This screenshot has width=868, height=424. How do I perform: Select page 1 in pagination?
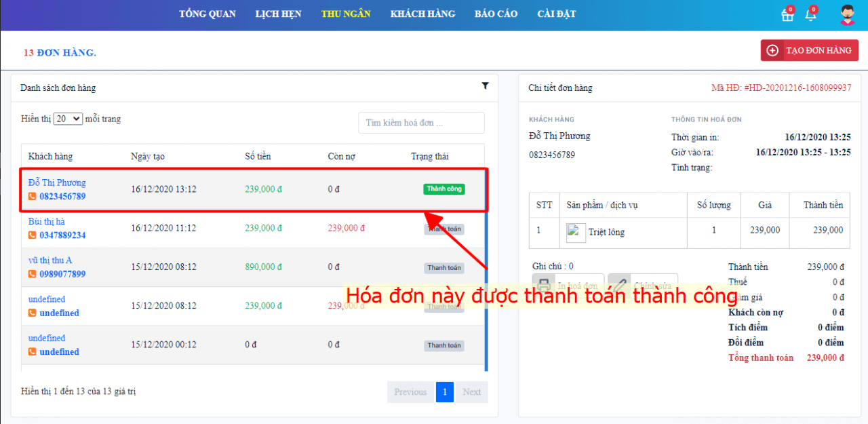[444, 392]
